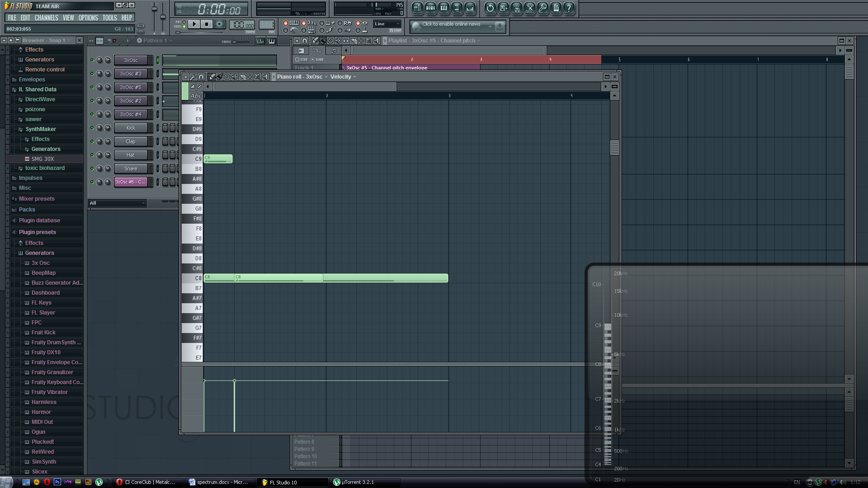The width and height of the screenshot is (868, 488).
Task: Select SONG playback mode
Action: tap(184, 27)
